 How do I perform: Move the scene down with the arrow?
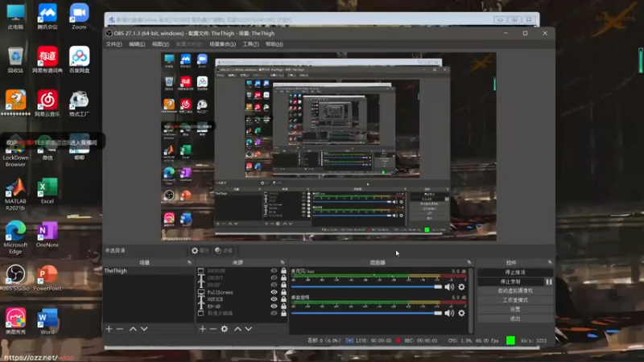click(144, 329)
